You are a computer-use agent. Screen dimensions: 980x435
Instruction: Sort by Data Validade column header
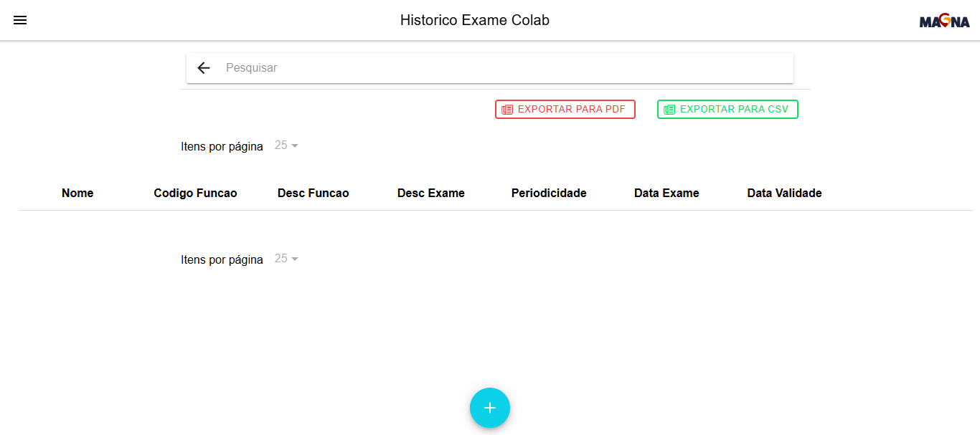[x=784, y=193]
